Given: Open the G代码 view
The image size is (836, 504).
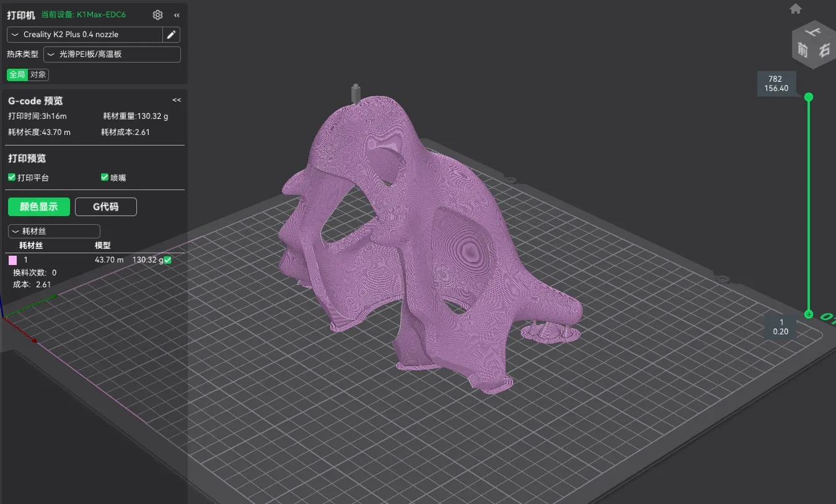Looking at the screenshot, I should pos(106,207).
